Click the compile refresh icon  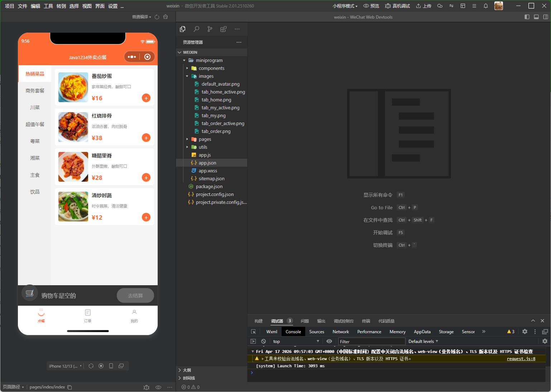coord(157,17)
